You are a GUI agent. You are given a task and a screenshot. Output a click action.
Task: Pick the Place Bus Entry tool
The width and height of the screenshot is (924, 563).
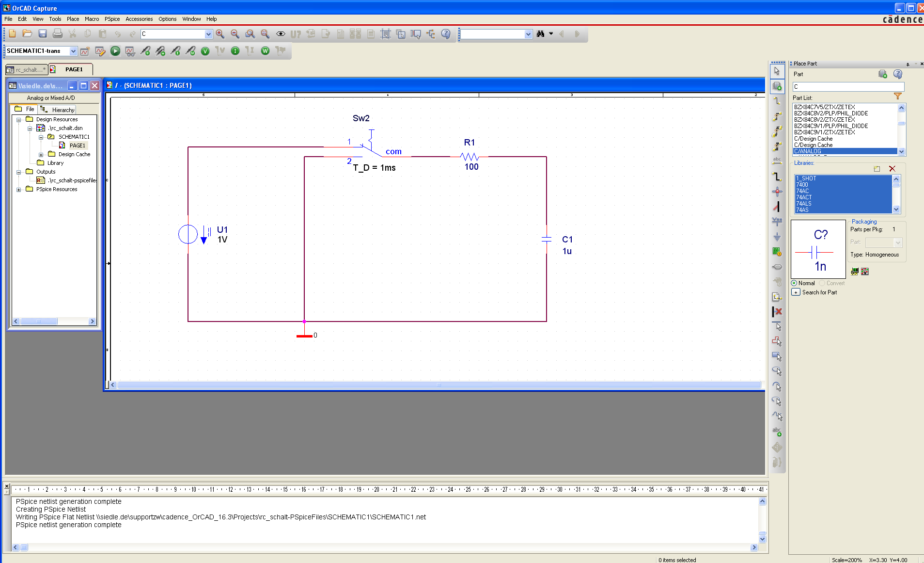click(x=777, y=206)
